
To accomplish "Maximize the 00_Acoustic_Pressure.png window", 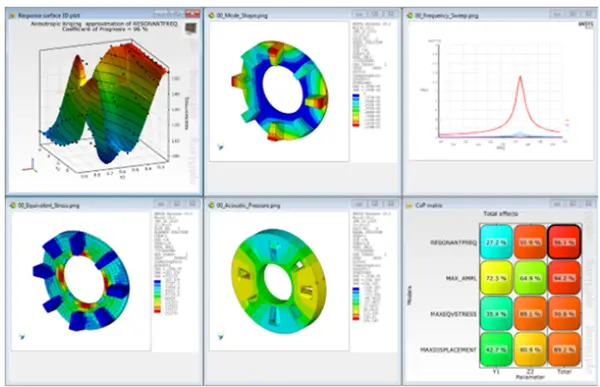I will [375, 204].
